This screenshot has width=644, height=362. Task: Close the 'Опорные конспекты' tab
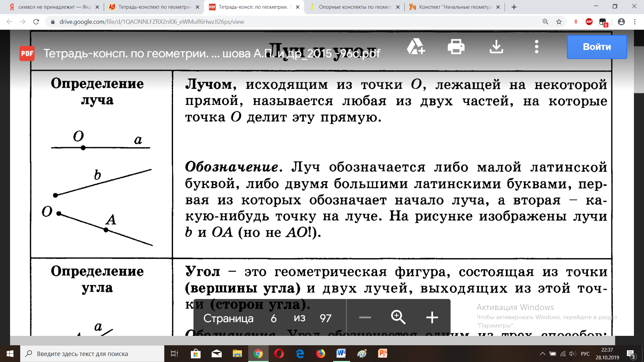398,7
